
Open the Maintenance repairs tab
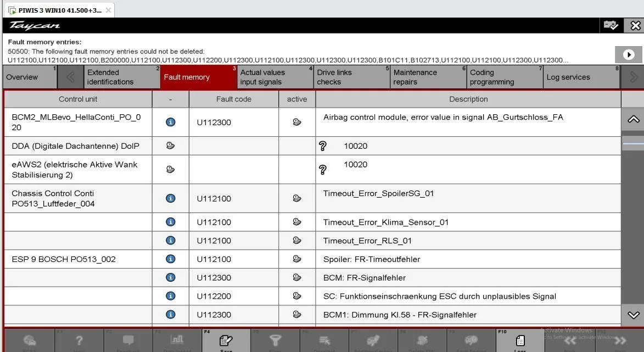click(x=428, y=77)
